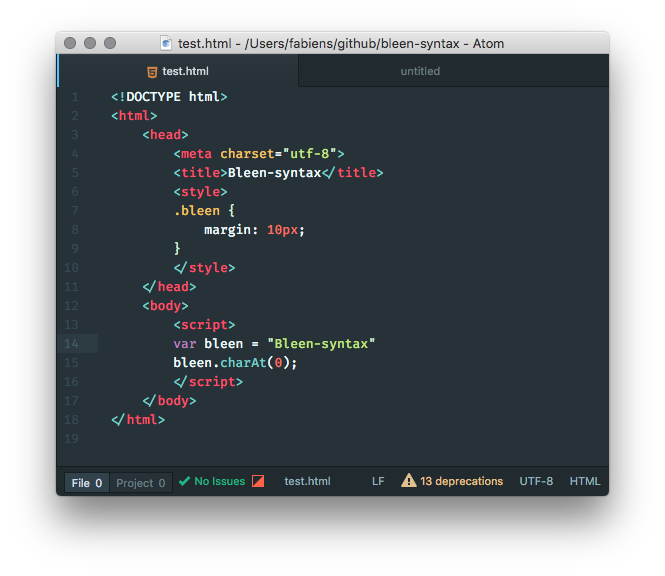Click the opening <head> tag
The height and width of the screenshot is (576, 665).
[x=165, y=135]
